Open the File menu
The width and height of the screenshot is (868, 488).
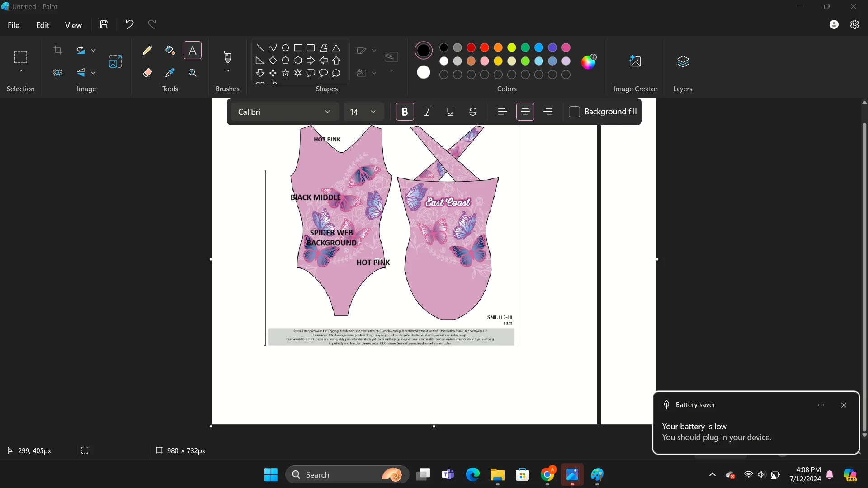(14, 25)
